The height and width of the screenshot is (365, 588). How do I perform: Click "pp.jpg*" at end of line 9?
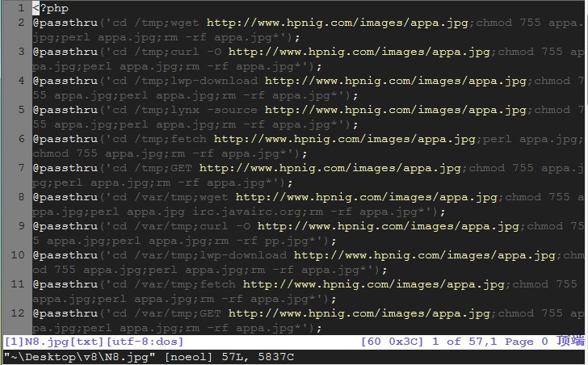(290, 241)
